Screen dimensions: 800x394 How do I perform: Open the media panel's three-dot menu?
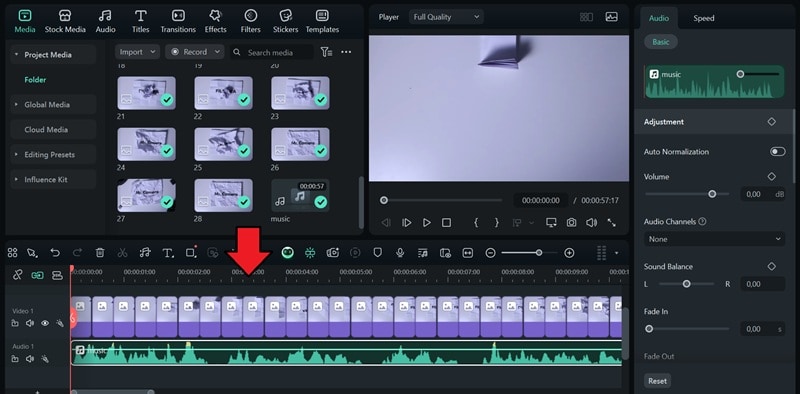tap(346, 52)
